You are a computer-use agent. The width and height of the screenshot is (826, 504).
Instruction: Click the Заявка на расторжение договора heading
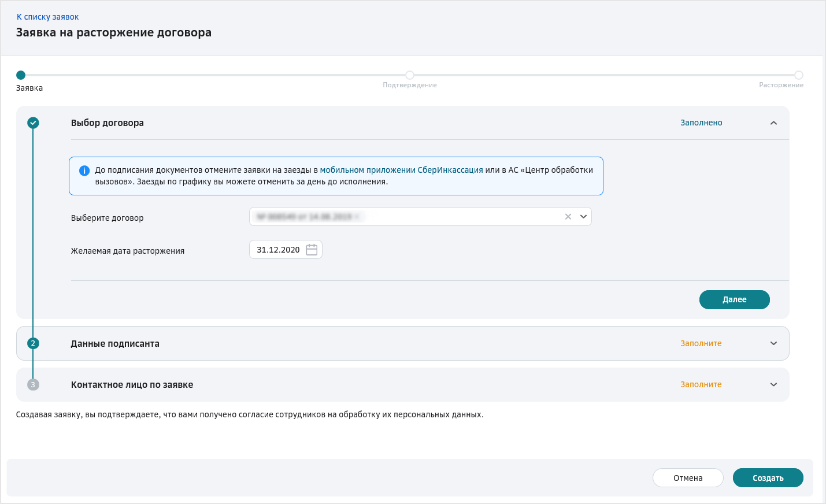[114, 32]
